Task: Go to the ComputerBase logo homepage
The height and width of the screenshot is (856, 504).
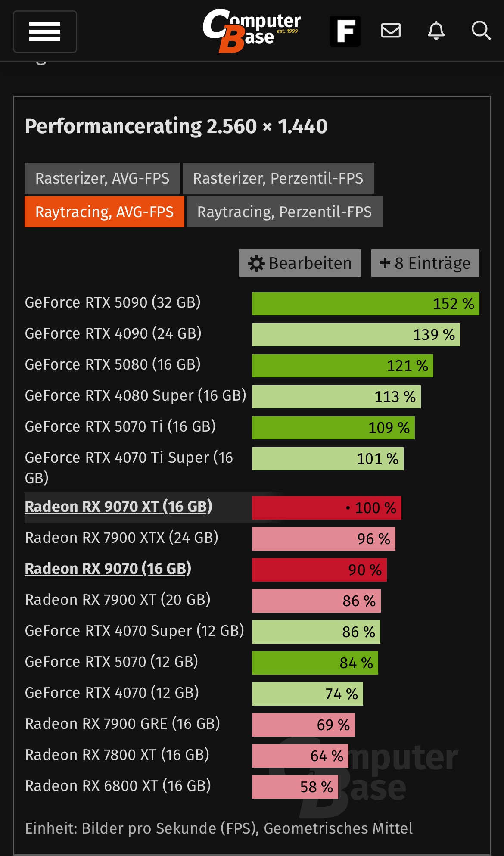Action: coord(252,31)
